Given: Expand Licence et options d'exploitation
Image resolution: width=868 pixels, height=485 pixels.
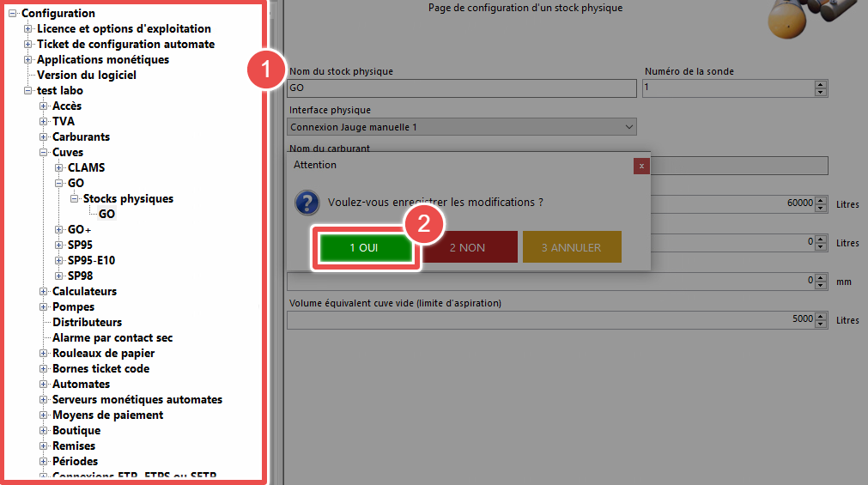Looking at the screenshot, I should [x=28, y=29].
